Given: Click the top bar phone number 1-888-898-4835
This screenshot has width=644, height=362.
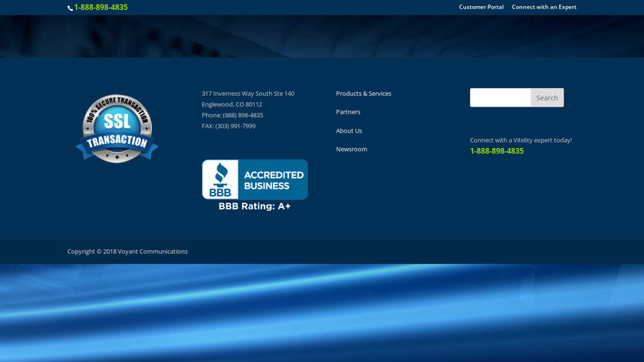Looking at the screenshot, I should (101, 8).
